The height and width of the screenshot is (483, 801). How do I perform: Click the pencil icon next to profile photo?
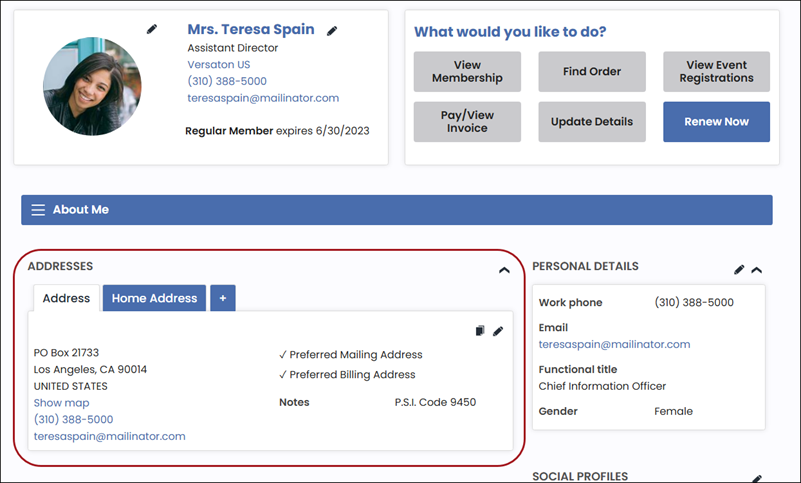click(x=152, y=29)
